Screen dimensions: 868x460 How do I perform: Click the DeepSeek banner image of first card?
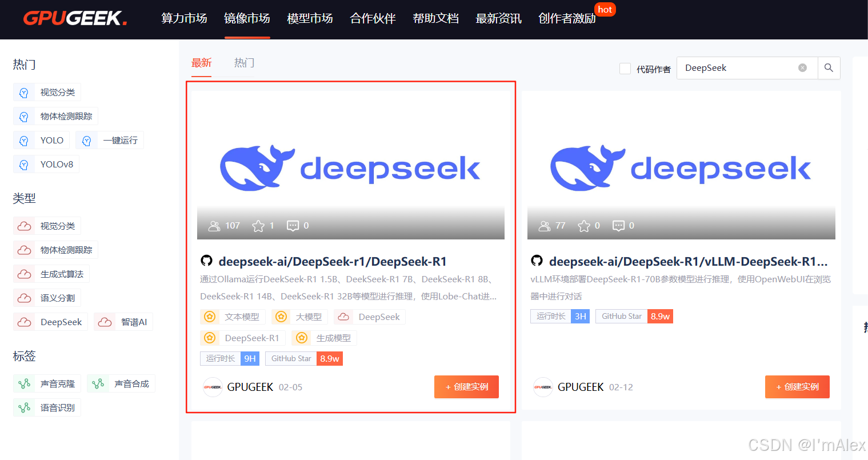(x=350, y=167)
